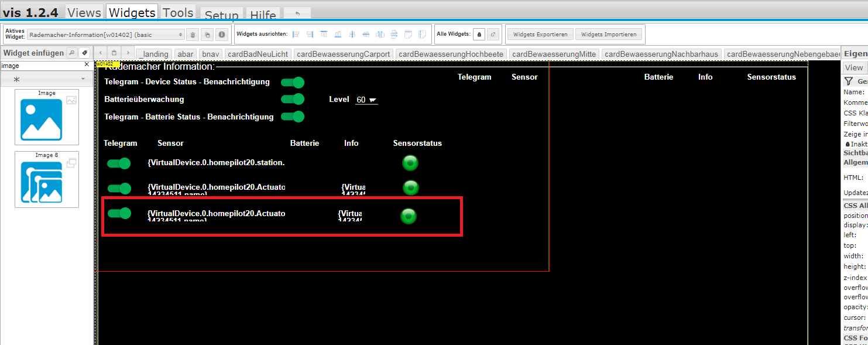Make widgets equal width icon
The height and width of the screenshot is (345, 868).
click(x=408, y=34)
